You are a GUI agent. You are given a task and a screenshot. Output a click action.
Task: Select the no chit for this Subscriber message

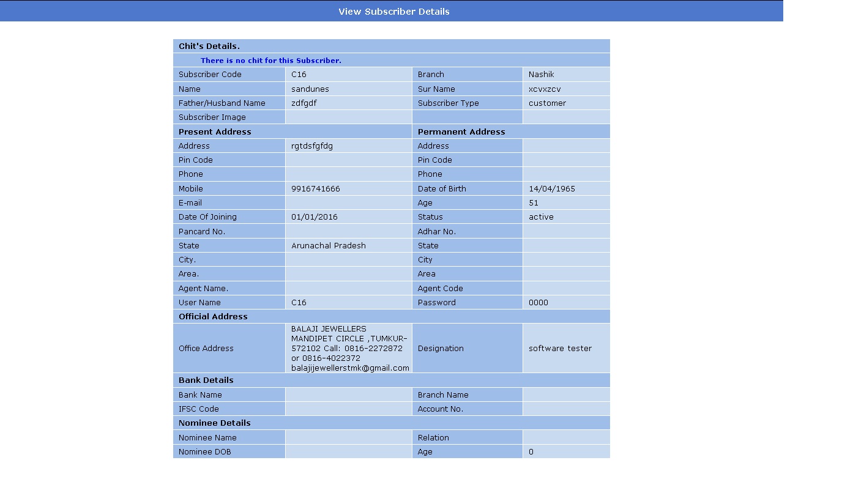[271, 61]
